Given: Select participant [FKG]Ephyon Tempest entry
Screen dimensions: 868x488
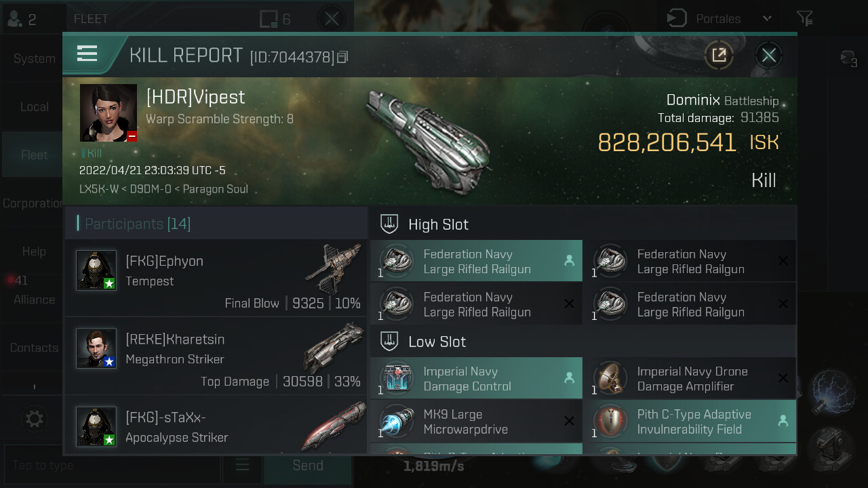Looking at the screenshot, I should tap(216, 278).
